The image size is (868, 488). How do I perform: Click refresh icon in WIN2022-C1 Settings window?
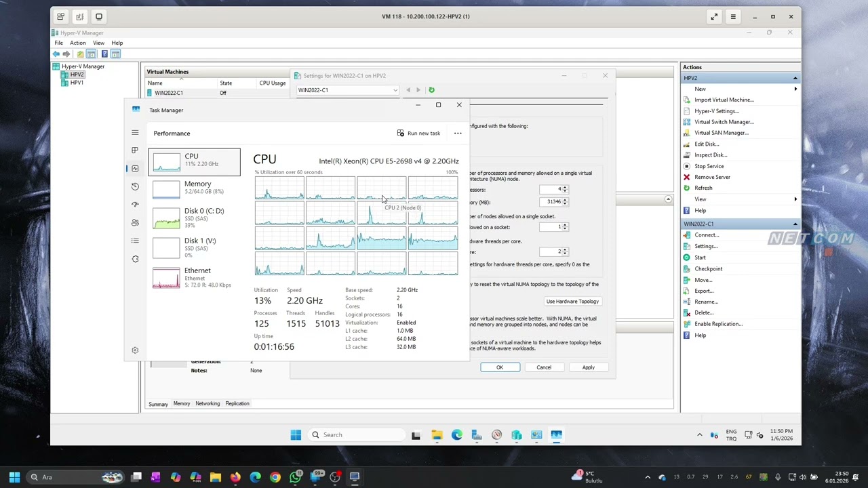(x=431, y=90)
